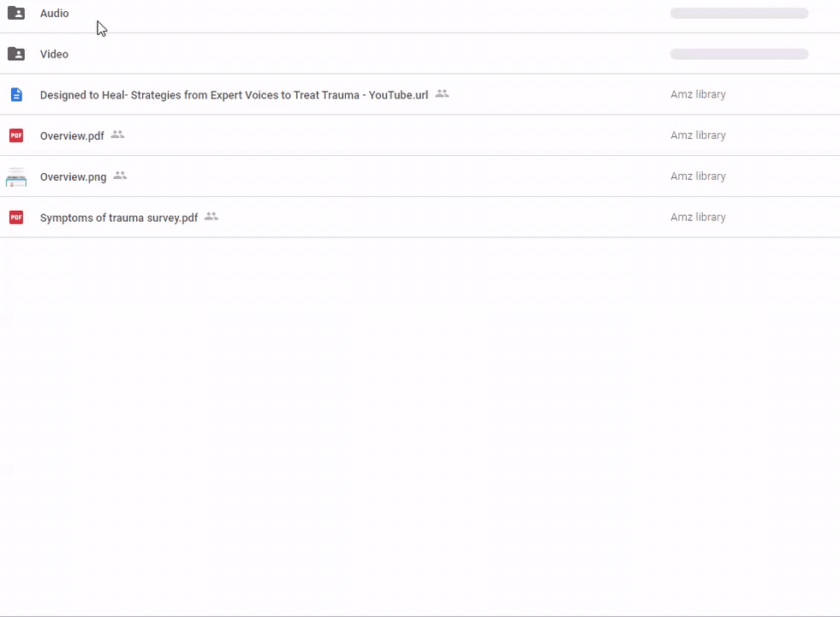Click the image thumbnail icon for Overview.png

(x=15, y=177)
